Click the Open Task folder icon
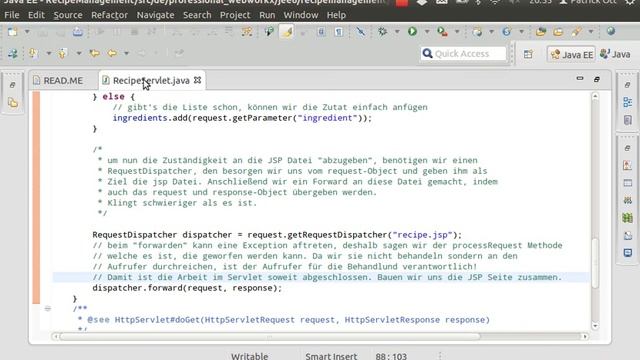 click(x=558, y=31)
